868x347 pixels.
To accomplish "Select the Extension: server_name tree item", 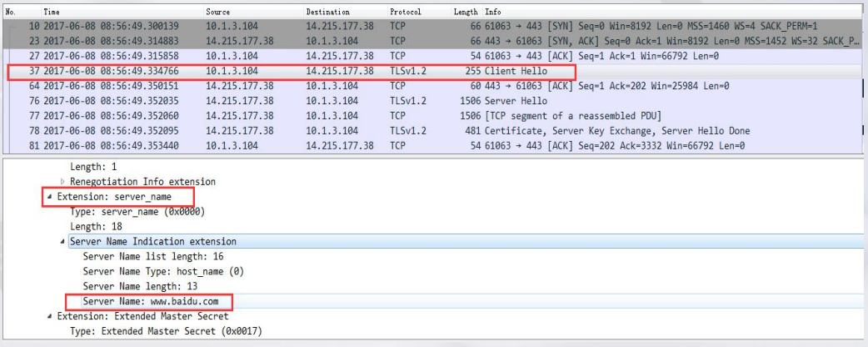I will tap(114, 197).
